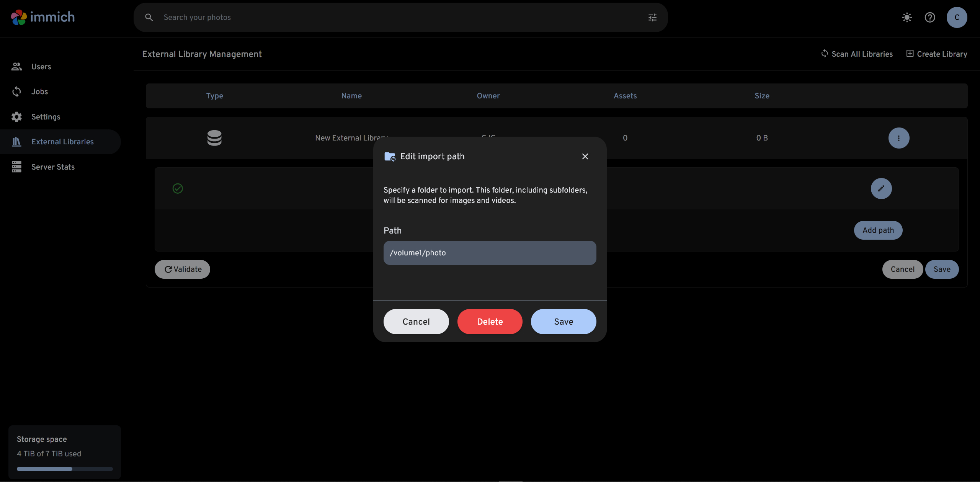Open Jobs page from sidebar
Viewport: 980px width, 482px height.
(x=39, y=91)
